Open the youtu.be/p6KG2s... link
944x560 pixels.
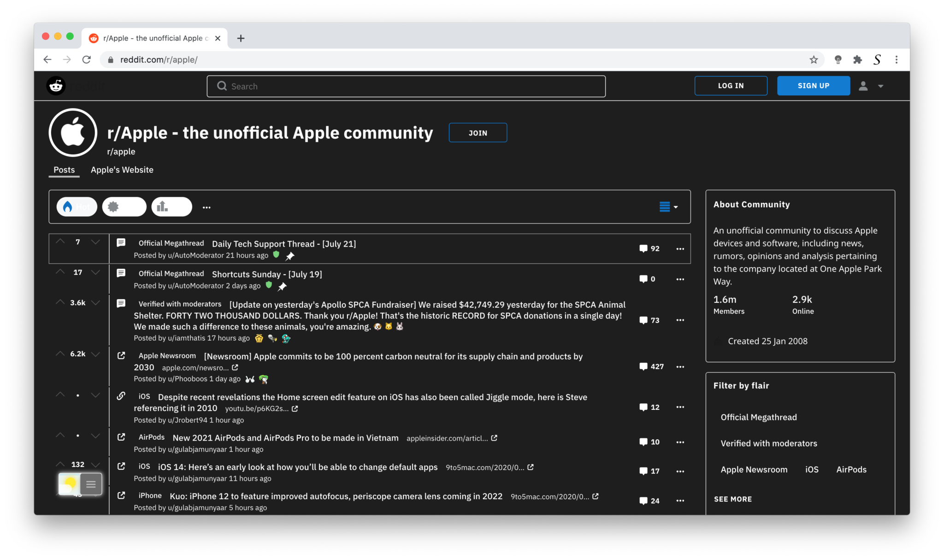pyautogui.click(x=261, y=409)
